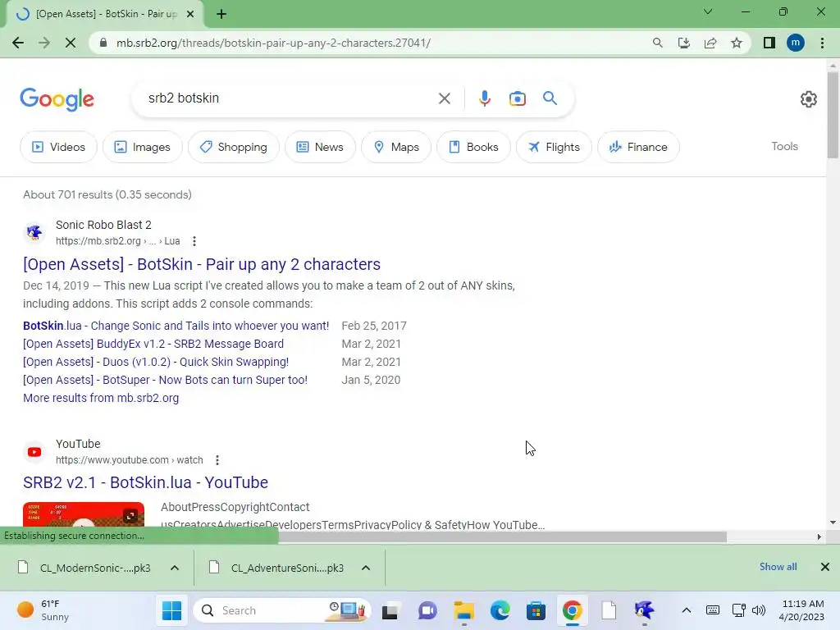Click the YouTube video thumbnail
This screenshot has width=840, height=630.
[84, 515]
